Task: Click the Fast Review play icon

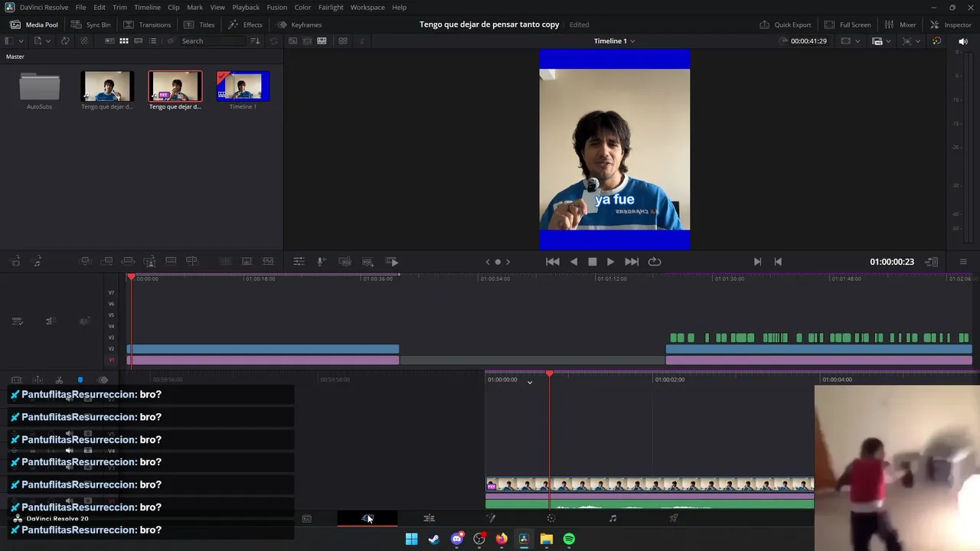Action: (x=391, y=262)
